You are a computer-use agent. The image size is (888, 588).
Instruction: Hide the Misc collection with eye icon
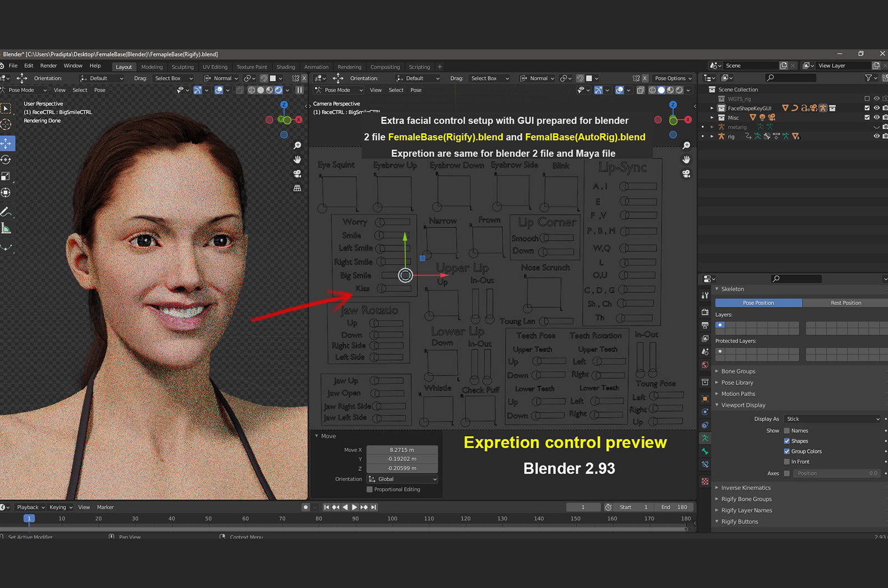[x=877, y=118]
